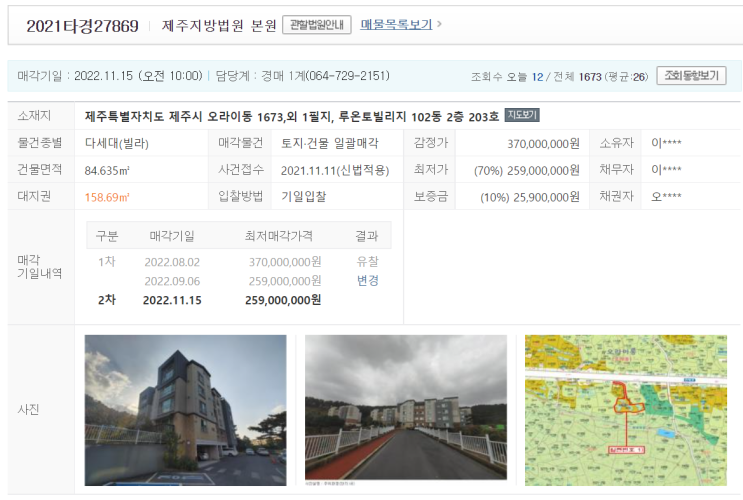
Task: Click the 변경 result link
Action: pos(367,281)
